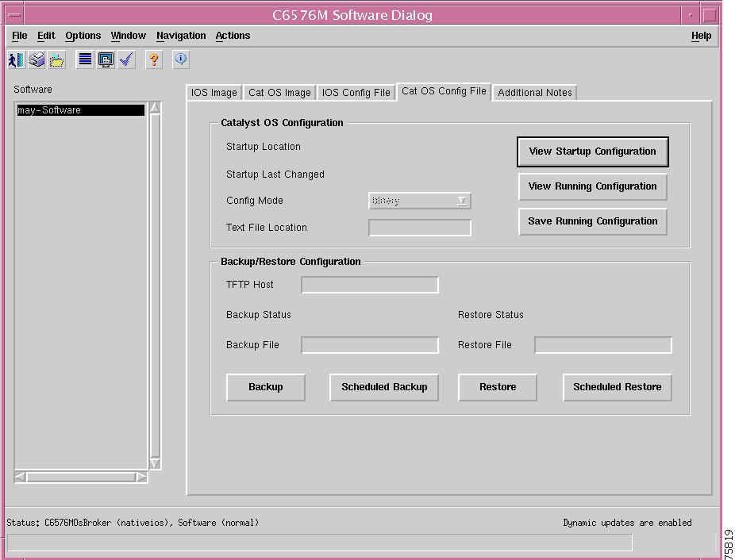Click the Text File Location input field
This screenshot has width=735, height=560.
point(420,228)
